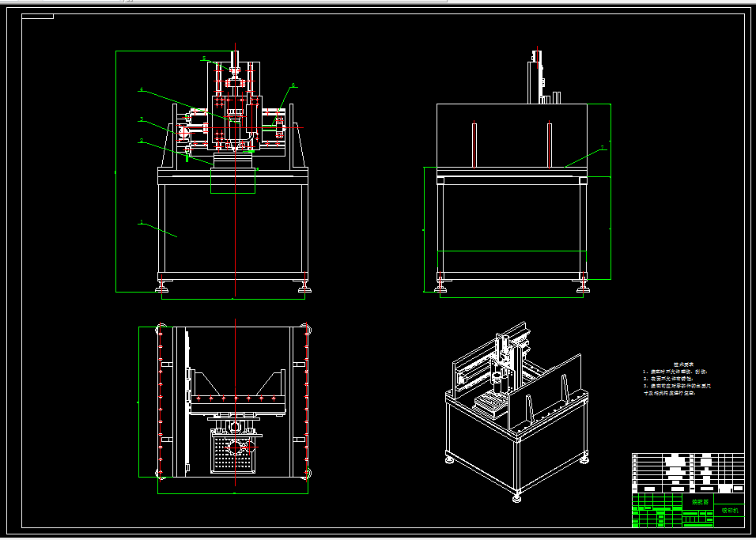756x540 pixels.
Task: Select part callout number 5 above the spindle
Action: [205, 59]
